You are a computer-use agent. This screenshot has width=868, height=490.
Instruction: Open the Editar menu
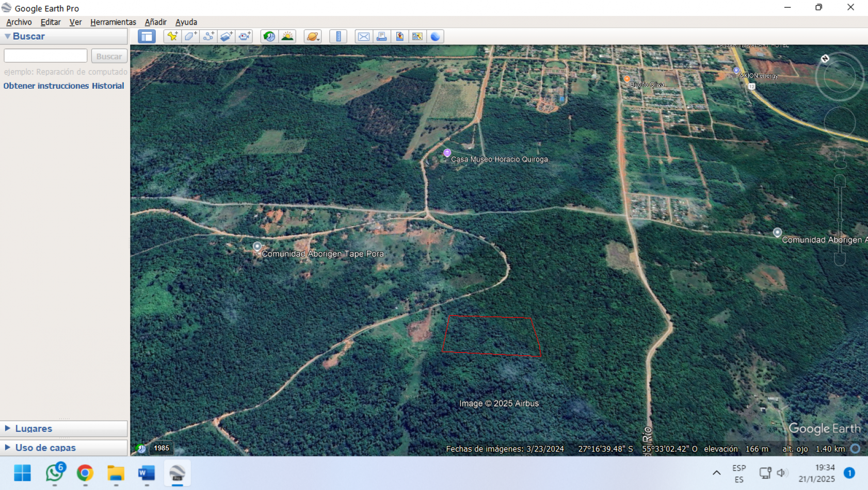(51, 22)
